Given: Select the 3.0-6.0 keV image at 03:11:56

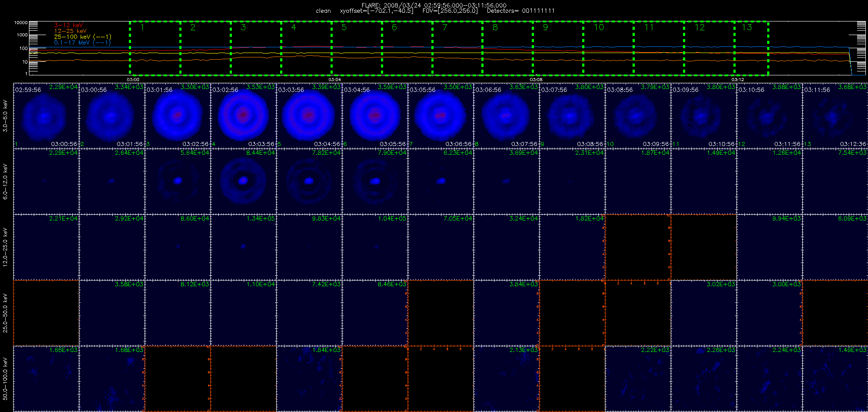Looking at the screenshot, I should pyautogui.click(x=835, y=116).
